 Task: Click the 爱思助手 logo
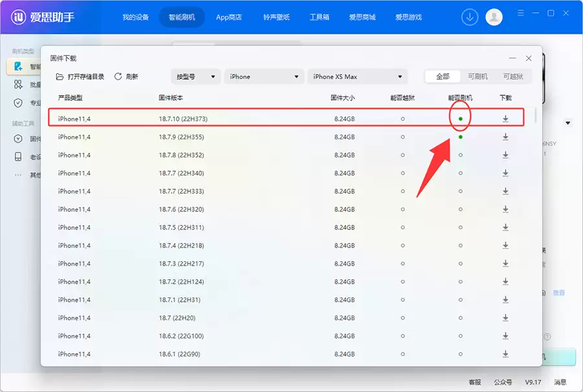coord(42,17)
